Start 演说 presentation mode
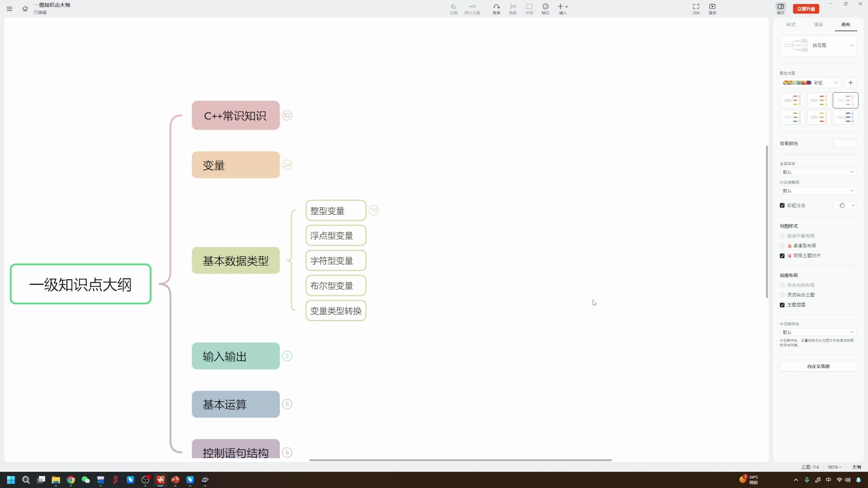Image resolution: width=868 pixels, height=488 pixels. [x=713, y=9]
